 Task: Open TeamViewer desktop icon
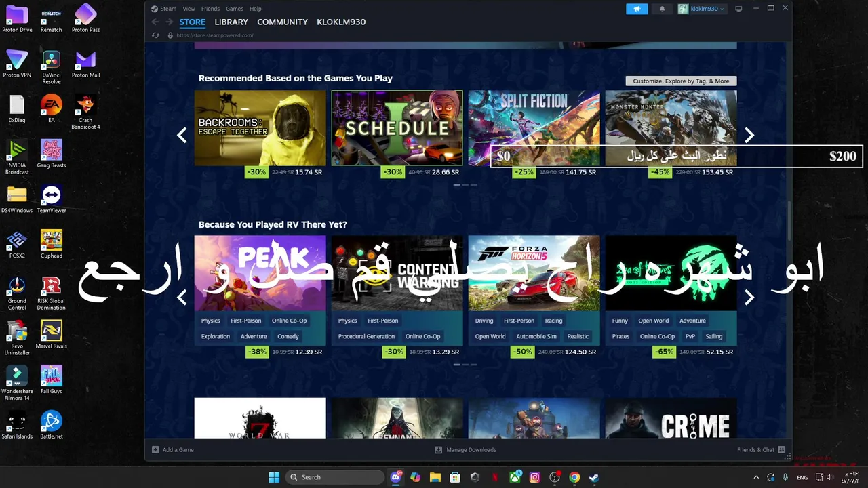[52, 199]
